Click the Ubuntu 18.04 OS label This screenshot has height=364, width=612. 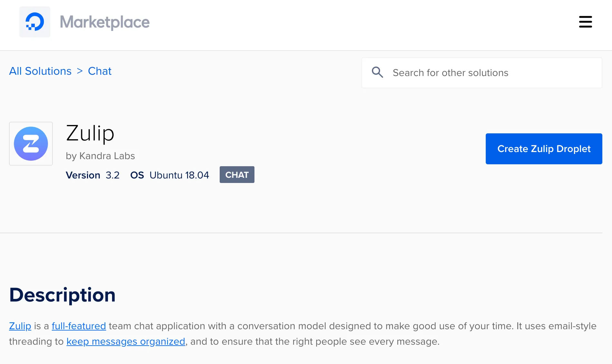(x=179, y=175)
